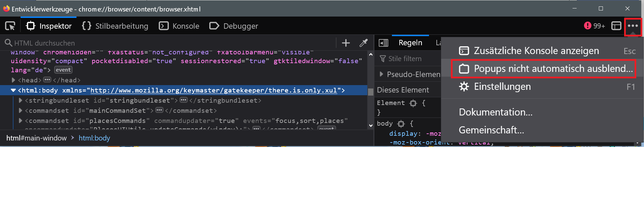Click the HTML durchsuchen search field

[x=168, y=43]
